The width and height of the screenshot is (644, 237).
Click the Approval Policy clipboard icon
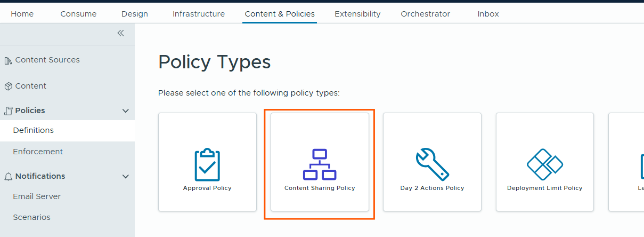pos(207,164)
